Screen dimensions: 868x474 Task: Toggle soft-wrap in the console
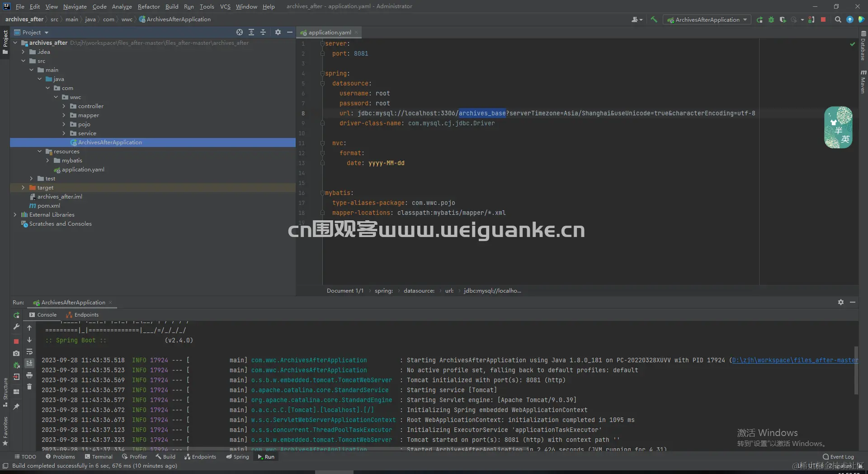[x=29, y=351]
